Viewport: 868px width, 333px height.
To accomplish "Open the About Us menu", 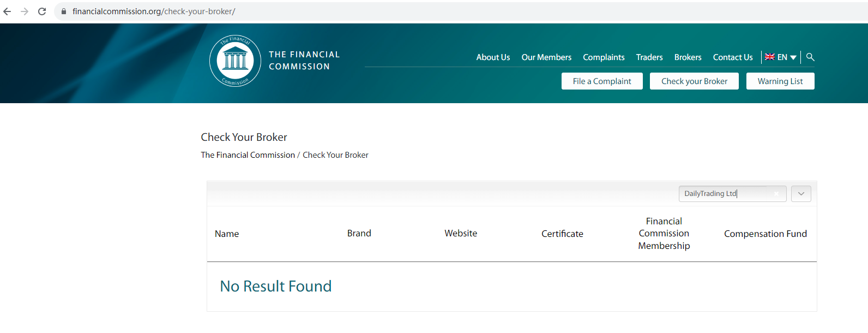I will pos(493,57).
